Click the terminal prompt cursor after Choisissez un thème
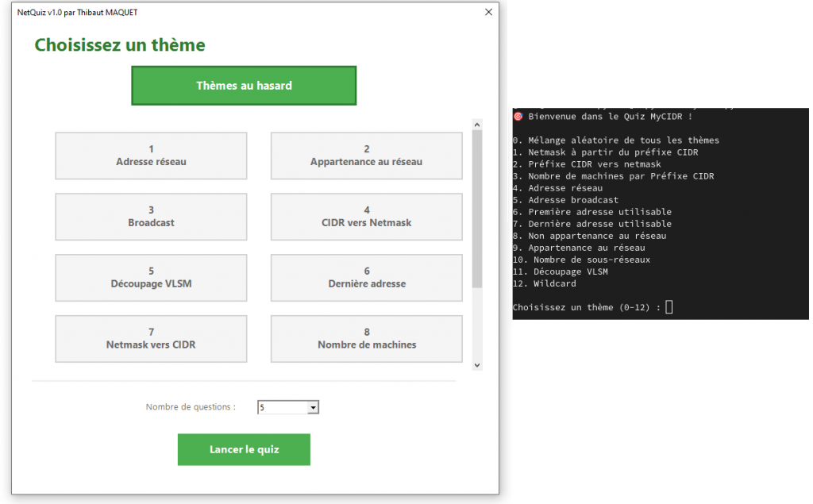813x504 pixels. [x=669, y=307]
